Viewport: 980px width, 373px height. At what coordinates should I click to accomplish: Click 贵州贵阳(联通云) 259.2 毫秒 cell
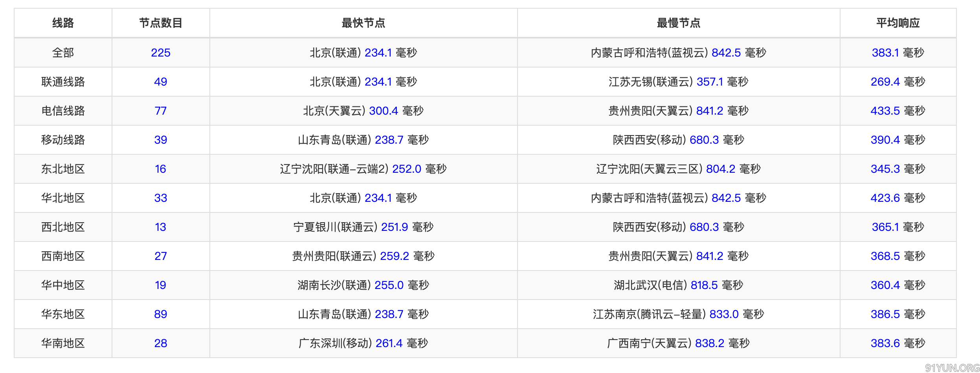click(x=363, y=256)
